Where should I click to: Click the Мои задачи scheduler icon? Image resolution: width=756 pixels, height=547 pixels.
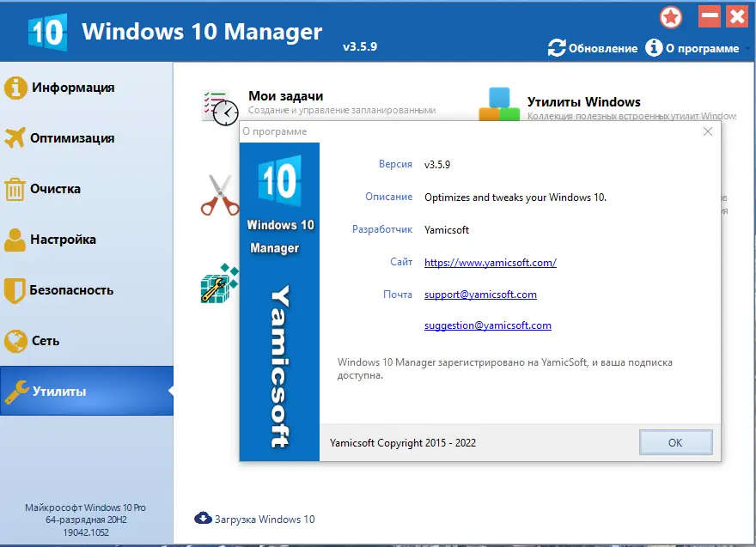click(x=217, y=101)
